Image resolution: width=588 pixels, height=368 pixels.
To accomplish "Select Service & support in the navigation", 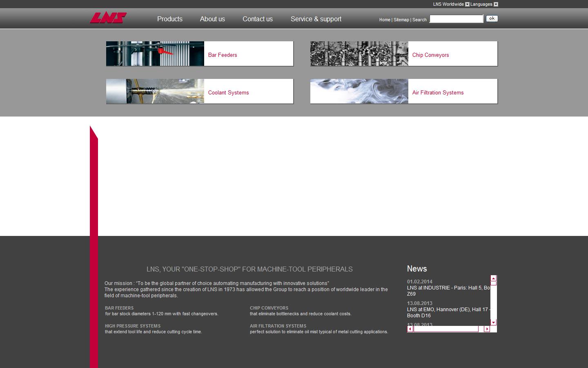I will click(316, 19).
